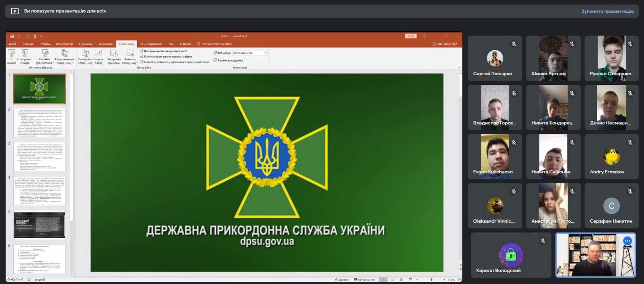Viewport: 644px width, 284px height.
Task: Select slide 5 'Сталевий кордон' thumbnail
Action: [x=39, y=224]
